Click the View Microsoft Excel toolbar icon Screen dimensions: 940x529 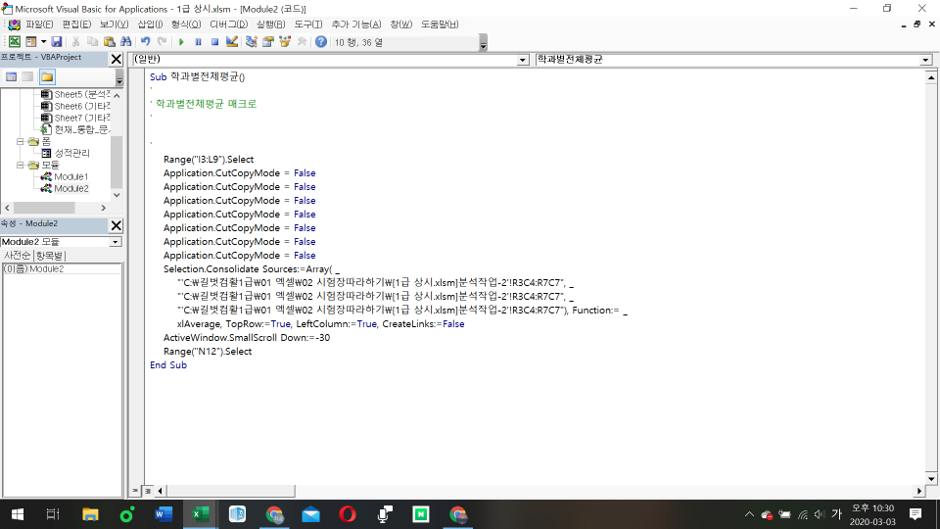click(x=14, y=42)
